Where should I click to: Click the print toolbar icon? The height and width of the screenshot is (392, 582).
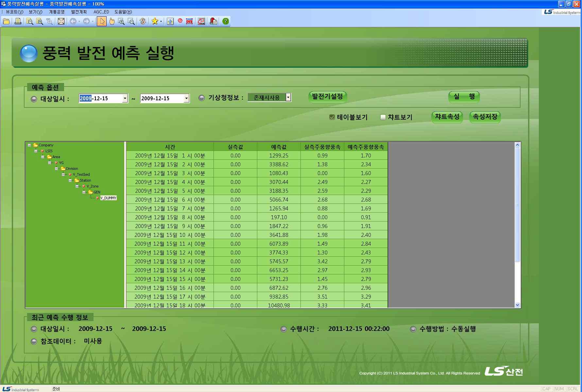tap(18, 21)
